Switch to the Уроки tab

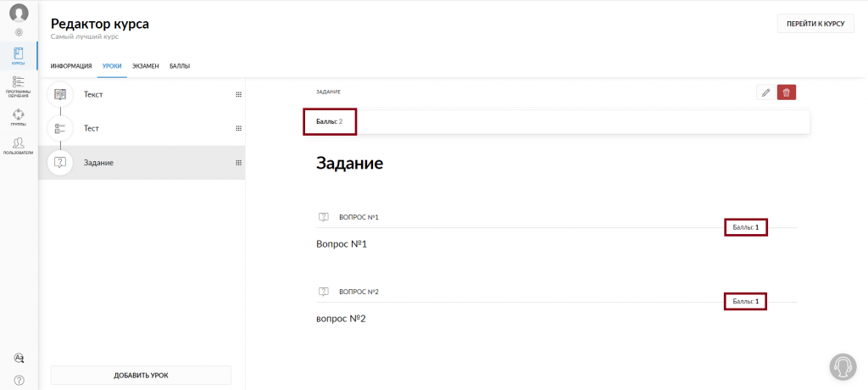pyautogui.click(x=112, y=66)
